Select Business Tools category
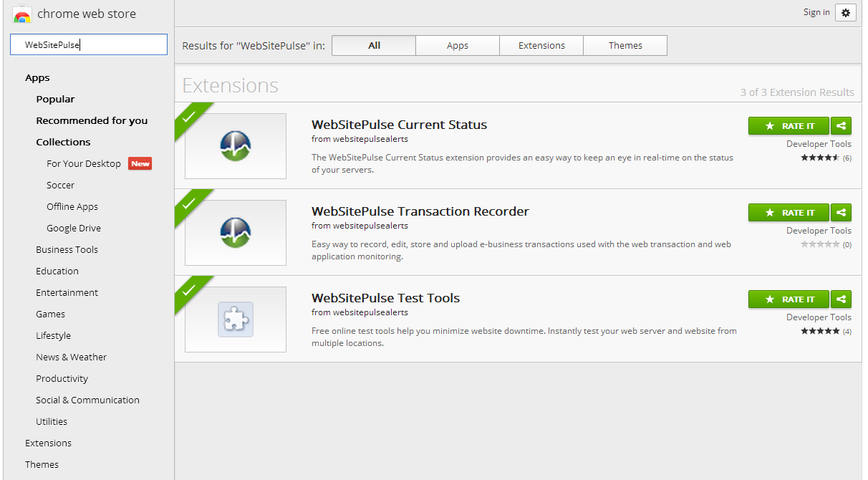 coord(67,249)
